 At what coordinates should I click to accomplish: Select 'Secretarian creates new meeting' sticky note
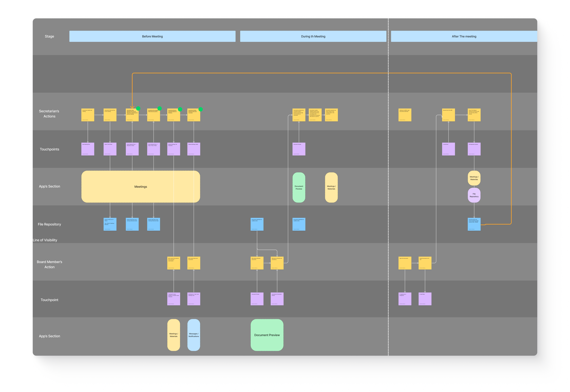[88, 115]
